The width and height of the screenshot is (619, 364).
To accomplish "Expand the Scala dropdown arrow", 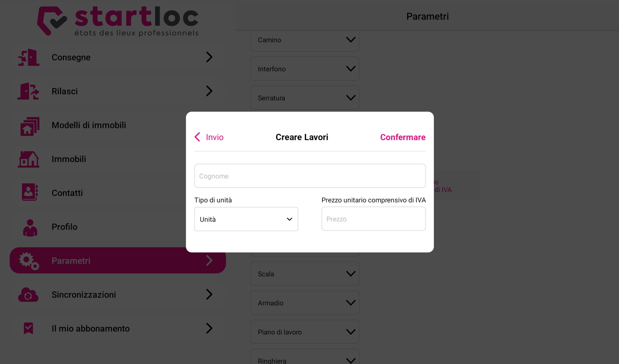I will point(350,274).
